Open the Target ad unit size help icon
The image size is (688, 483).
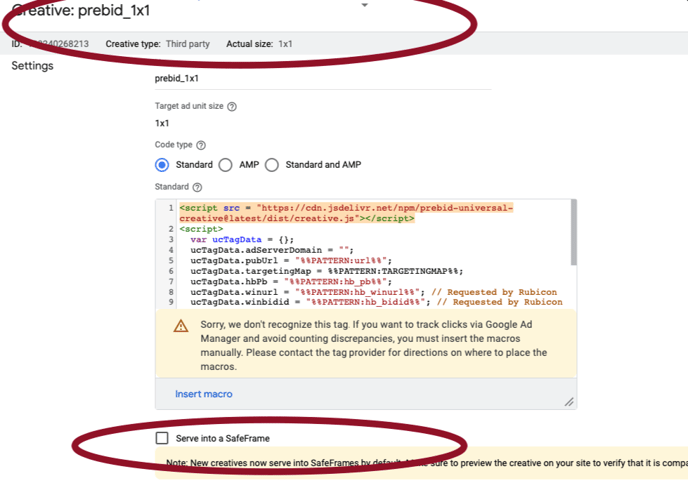tap(232, 106)
